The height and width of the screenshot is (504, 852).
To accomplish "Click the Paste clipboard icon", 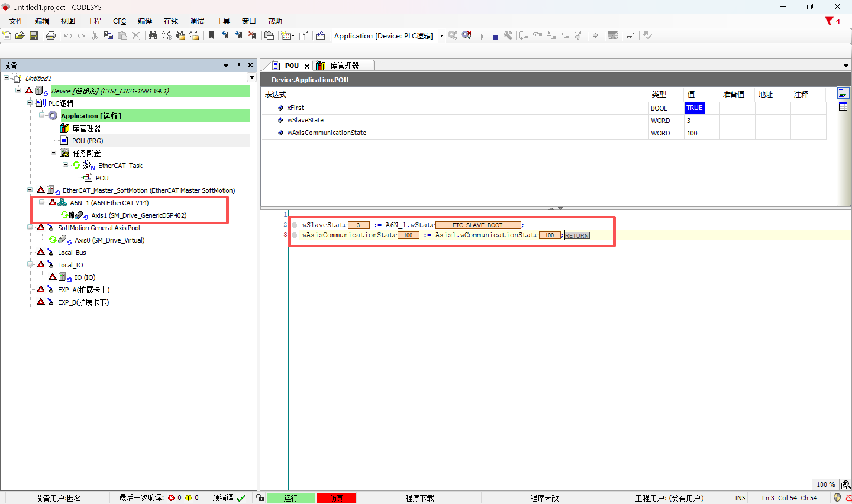I will [x=122, y=36].
